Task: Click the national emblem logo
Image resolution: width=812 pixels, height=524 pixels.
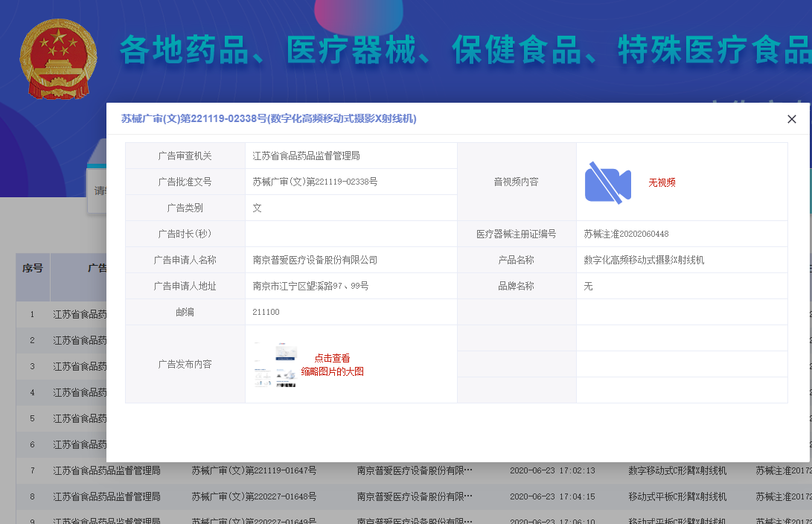Action: (57, 60)
